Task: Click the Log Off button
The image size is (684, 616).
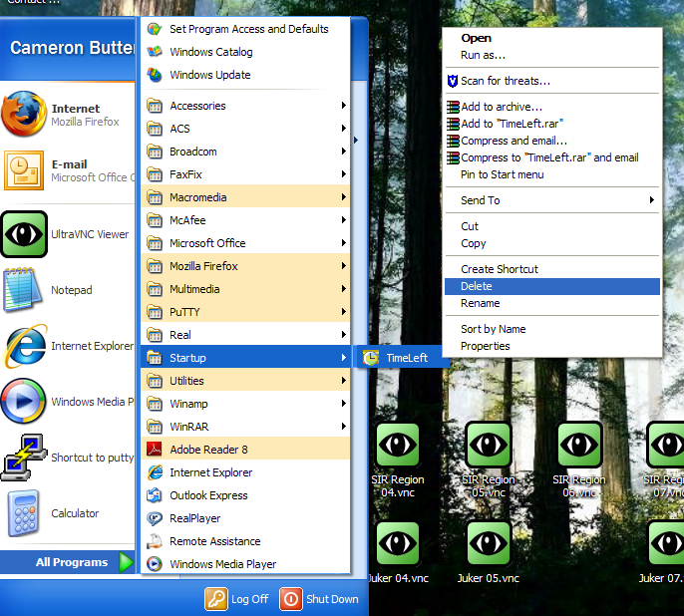Action: coord(237,599)
